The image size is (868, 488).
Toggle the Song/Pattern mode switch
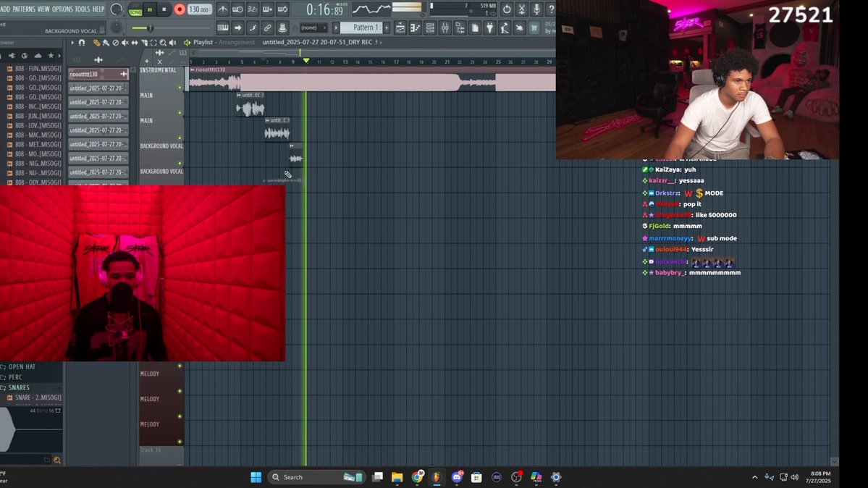[x=135, y=9]
